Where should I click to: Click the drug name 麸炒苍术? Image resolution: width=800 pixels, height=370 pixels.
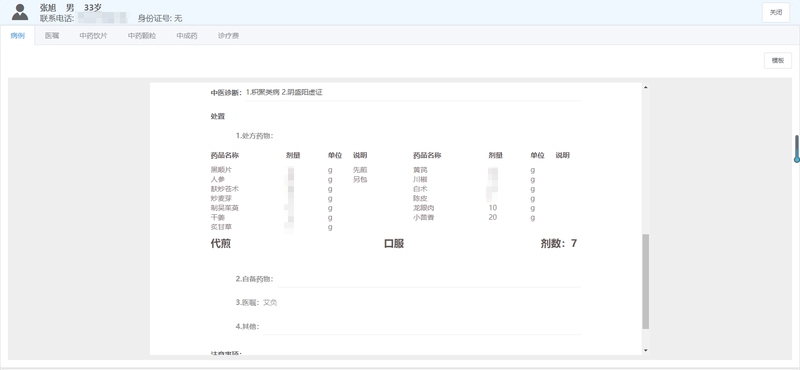pyautogui.click(x=224, y=189)
